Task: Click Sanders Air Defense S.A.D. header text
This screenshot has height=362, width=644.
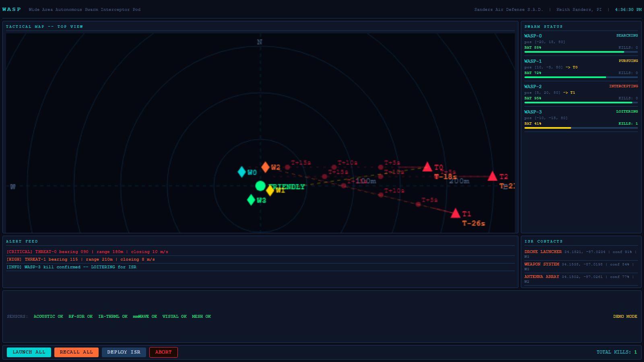Action: [509, 10]
